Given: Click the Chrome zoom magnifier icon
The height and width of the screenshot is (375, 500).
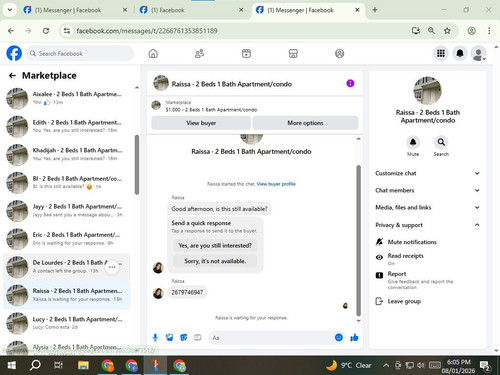Looking at the screenshot, I should [431, 31].
